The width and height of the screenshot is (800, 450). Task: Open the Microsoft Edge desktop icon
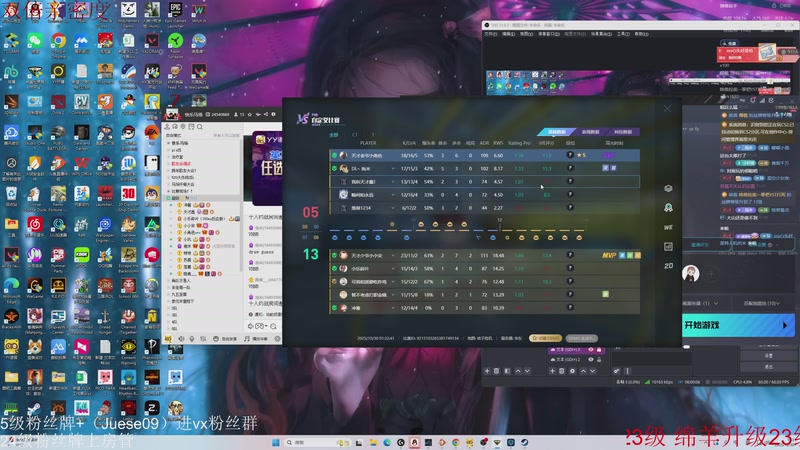click(11, 289)
